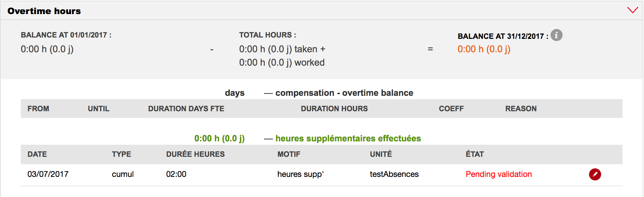The image size is (644, 197).
Task: Click the DATE column header
Action: point(37,154)
